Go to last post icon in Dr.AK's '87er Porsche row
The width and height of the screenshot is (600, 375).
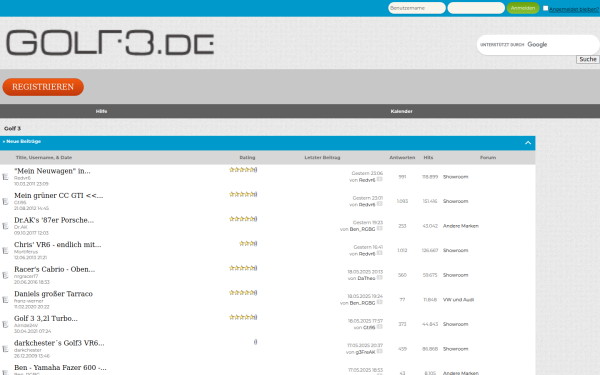tap(380, 228)
